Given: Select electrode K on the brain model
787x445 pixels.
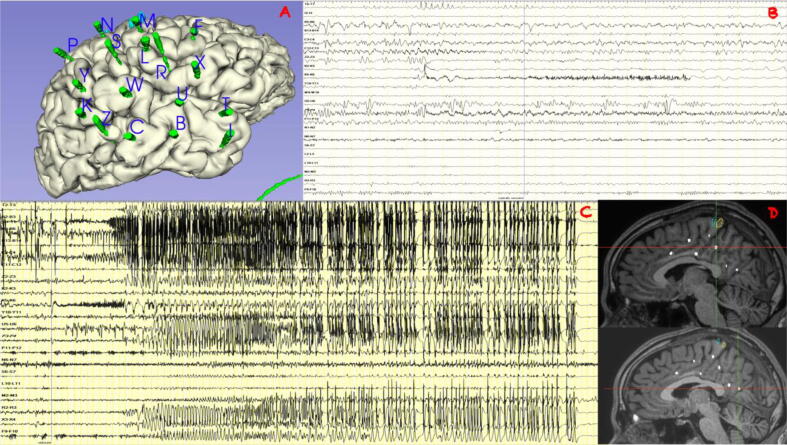Looking at the screenshot, I should click(x=81, y=111).
